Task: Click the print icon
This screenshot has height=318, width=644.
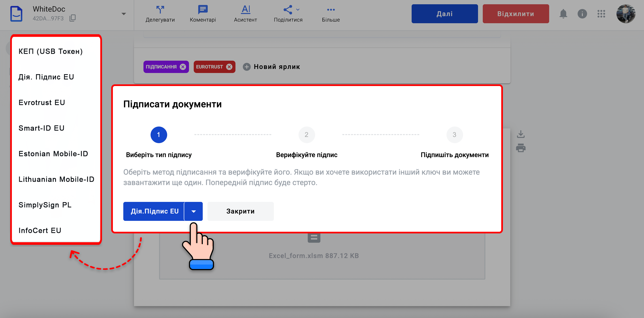Action: [520, 148]
